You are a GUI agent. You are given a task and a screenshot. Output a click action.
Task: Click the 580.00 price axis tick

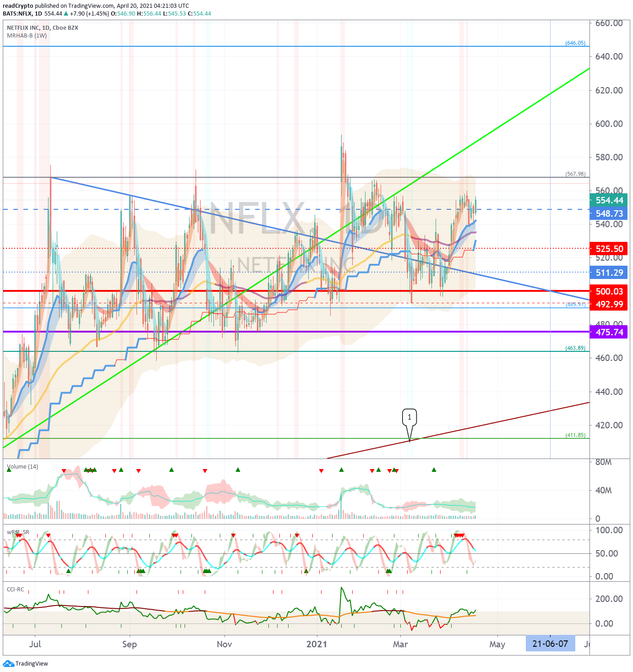609,158
